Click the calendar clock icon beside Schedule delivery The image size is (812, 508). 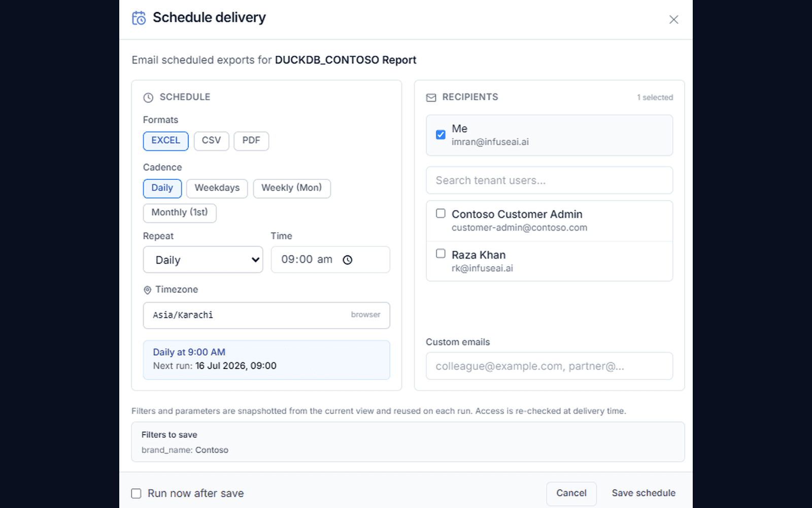coord(139,18)
